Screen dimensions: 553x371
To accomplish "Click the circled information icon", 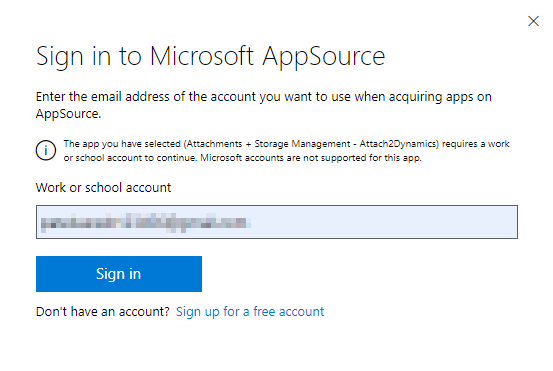I will pos(46,151).
